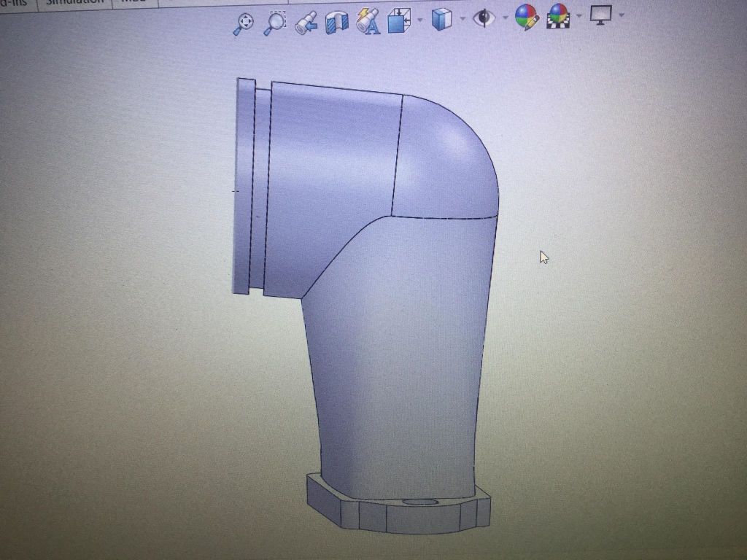Open the Add-Ins tab
This screenshot has height=560, width=747.
(15, 2)
